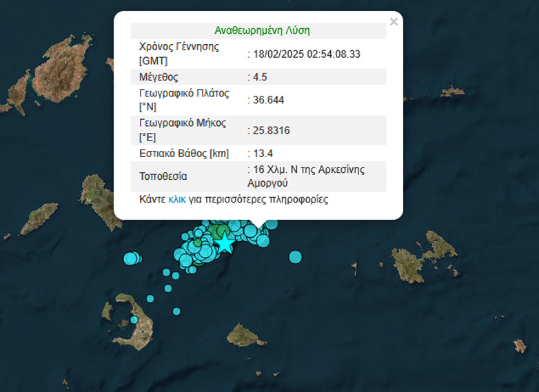Click Anafi island below the earthquake cluster
The height and width of the screenshot is (392, 539).
coord(245,336)
